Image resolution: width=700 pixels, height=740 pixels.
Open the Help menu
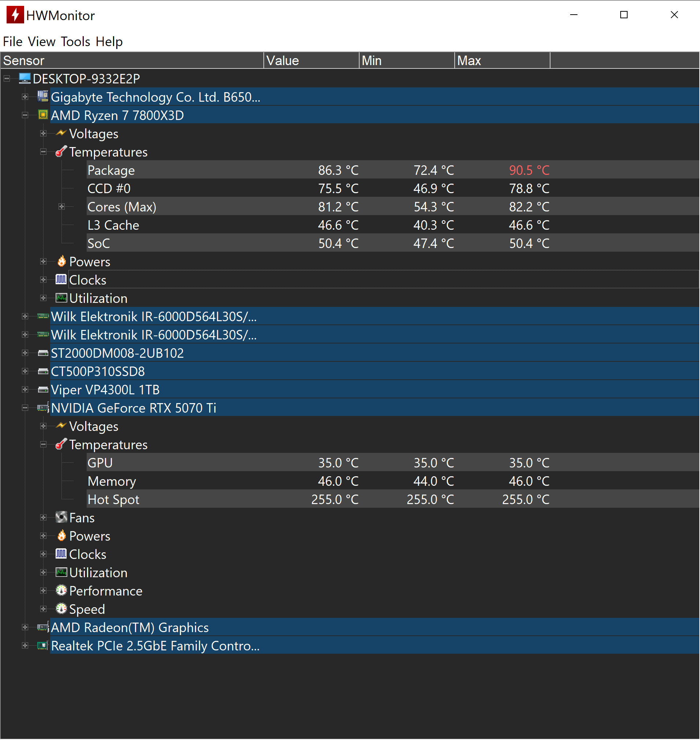tap(109, 41)
